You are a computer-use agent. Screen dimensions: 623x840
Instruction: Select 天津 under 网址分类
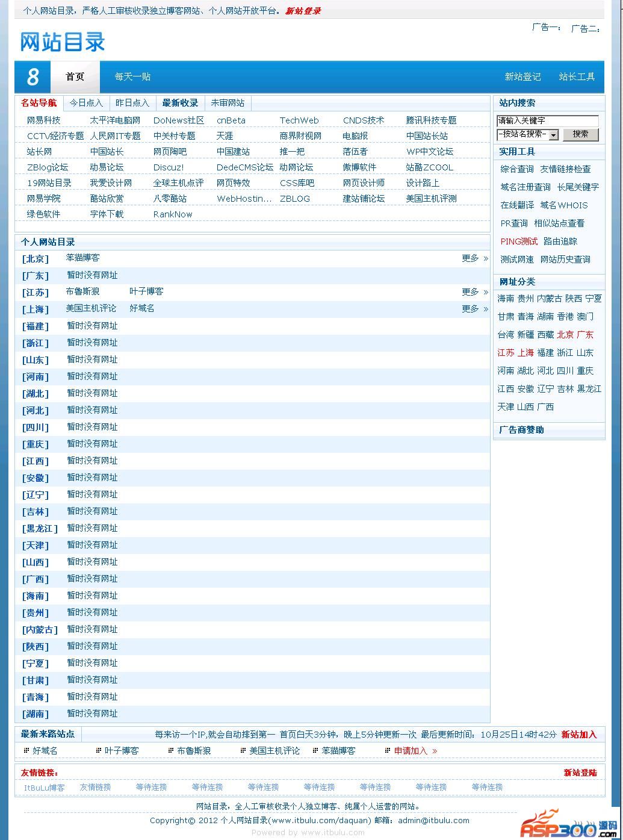click(506, 407)
